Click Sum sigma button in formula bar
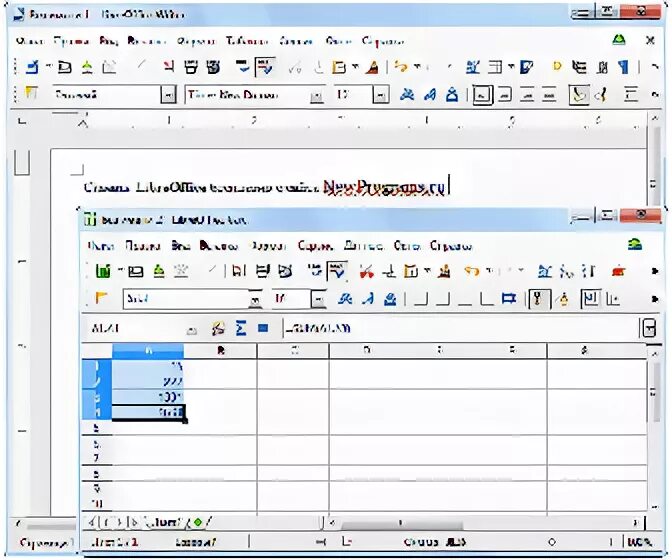The height and width of the screenshot is (560, 672). coord(241,329)
